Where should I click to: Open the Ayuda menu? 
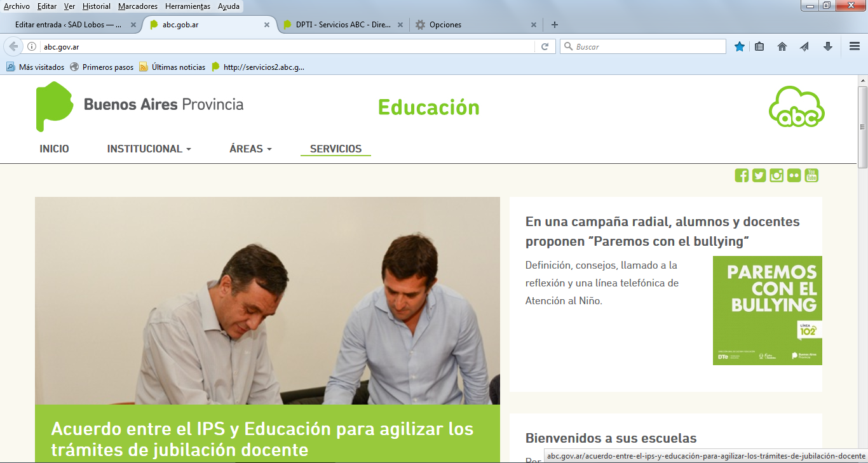click(x=229, y=6)
